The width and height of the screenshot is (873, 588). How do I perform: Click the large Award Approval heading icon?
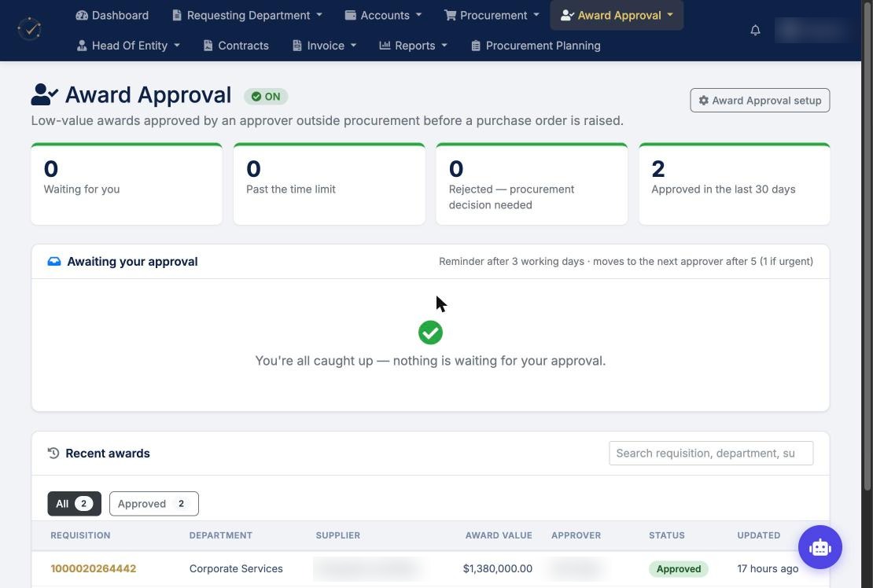click(45, 94)
